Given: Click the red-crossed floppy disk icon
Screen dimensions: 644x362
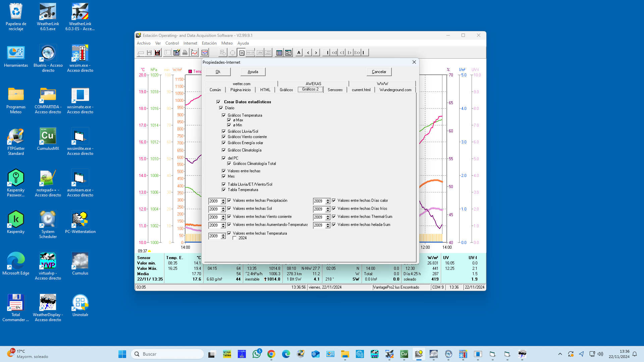Looking at the screenshot, I should click(x=157, y=53).
